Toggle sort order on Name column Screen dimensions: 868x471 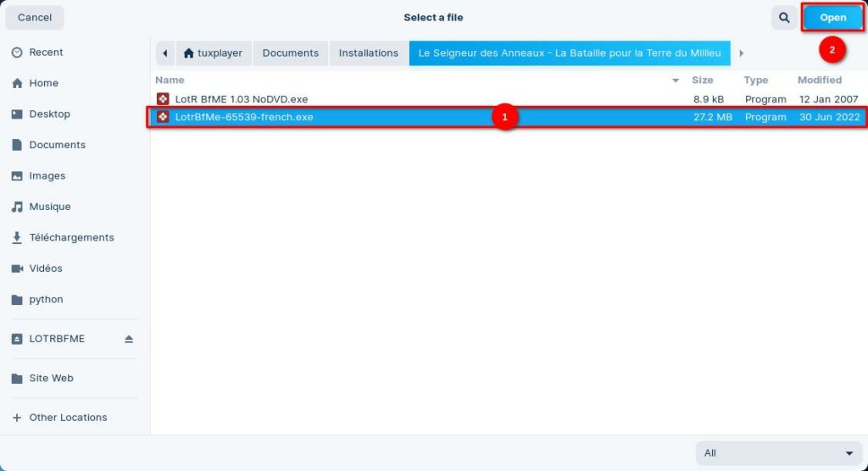(x=170, y=80)
